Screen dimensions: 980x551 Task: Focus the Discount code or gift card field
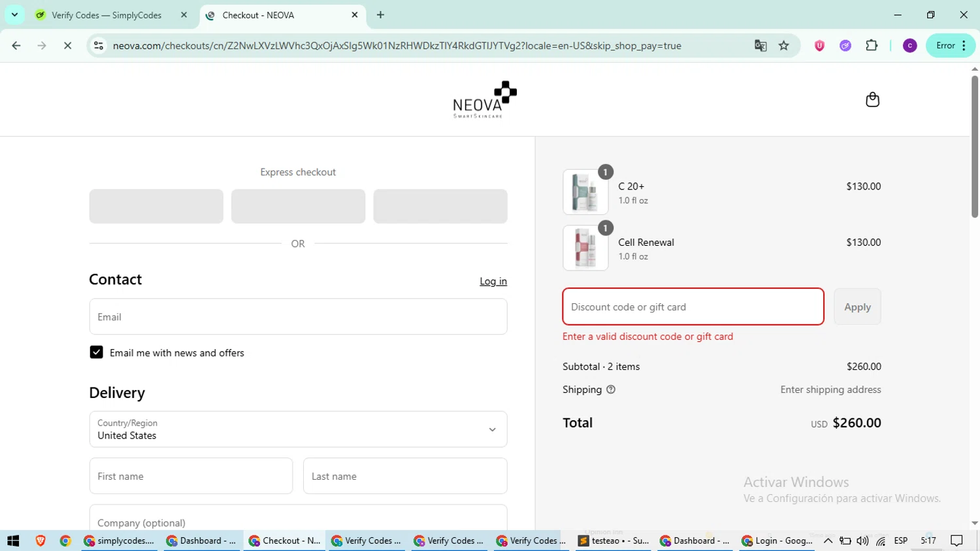pyautogui.click(x=693, y=307)
